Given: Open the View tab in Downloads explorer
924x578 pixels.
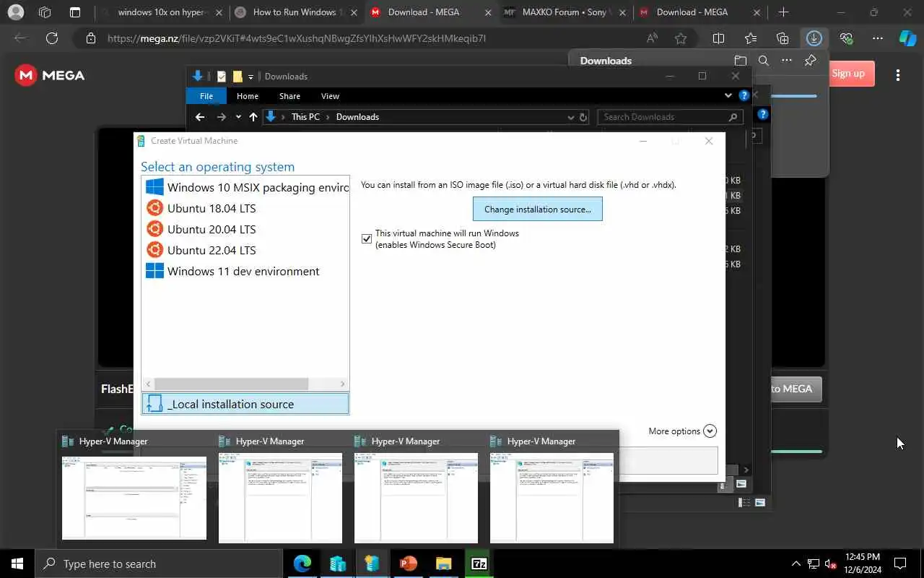Looking at the screenshot, I should (x=330, y=96).
